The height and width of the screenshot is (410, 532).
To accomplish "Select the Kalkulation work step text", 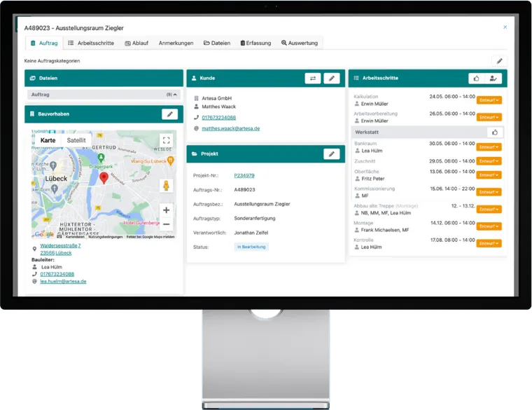I will [x=365, y=97].
